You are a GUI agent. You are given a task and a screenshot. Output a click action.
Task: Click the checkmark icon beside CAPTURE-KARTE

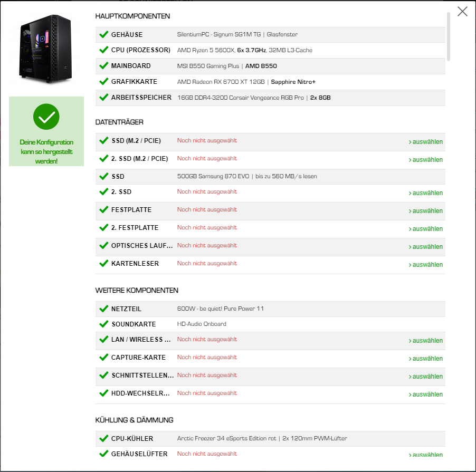(104, 358)
